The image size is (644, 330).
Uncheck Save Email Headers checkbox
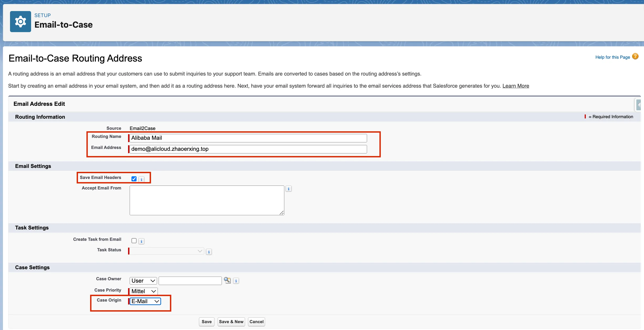pyautogui.click(x=134, y=179)
